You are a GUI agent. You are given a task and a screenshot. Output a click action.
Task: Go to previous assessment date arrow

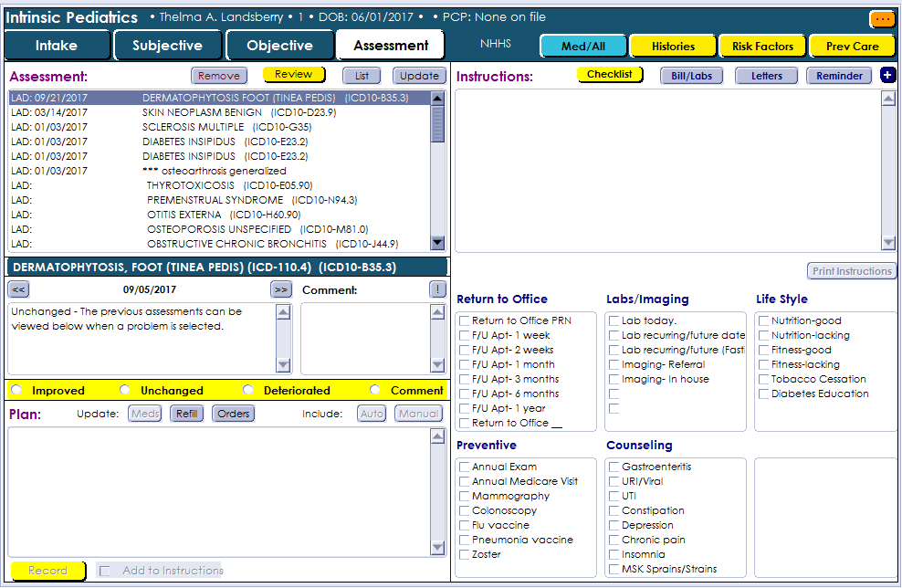(18, 289)
